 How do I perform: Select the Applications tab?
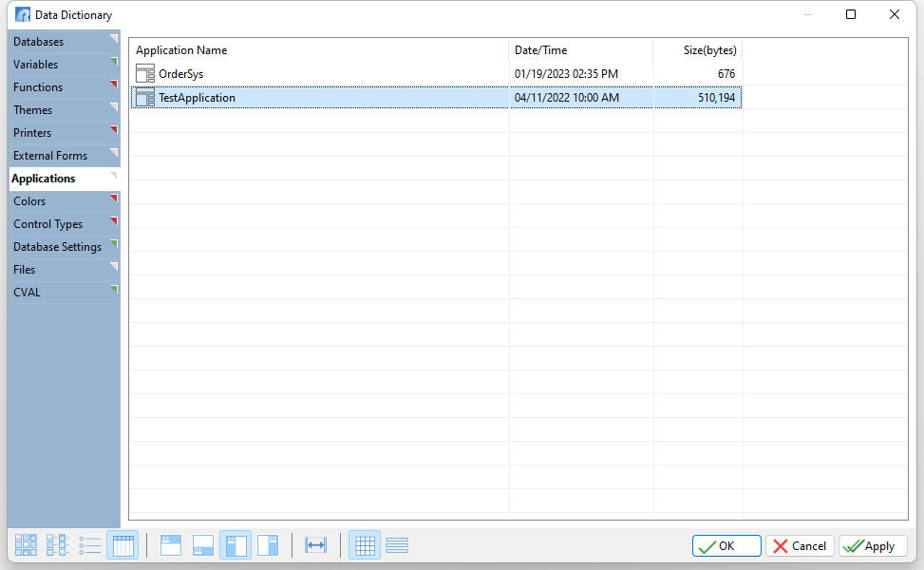click(x=65, y=179)
